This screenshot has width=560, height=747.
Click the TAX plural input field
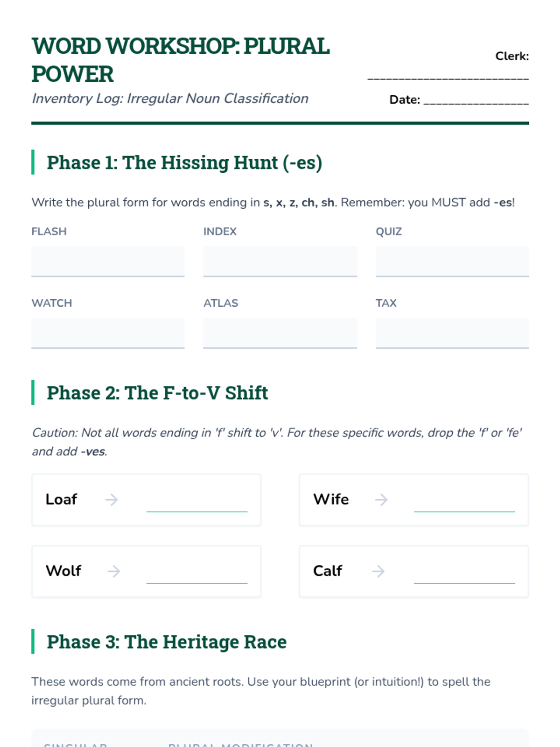click(452, 333)
